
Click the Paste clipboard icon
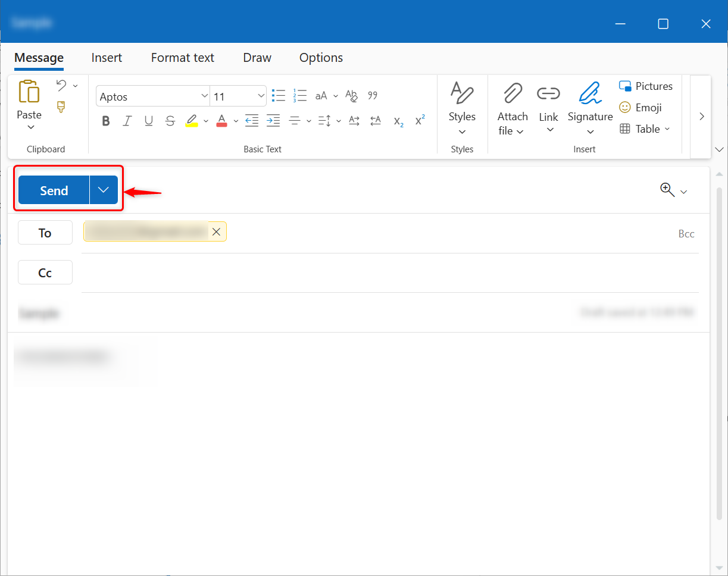[29, 92]
